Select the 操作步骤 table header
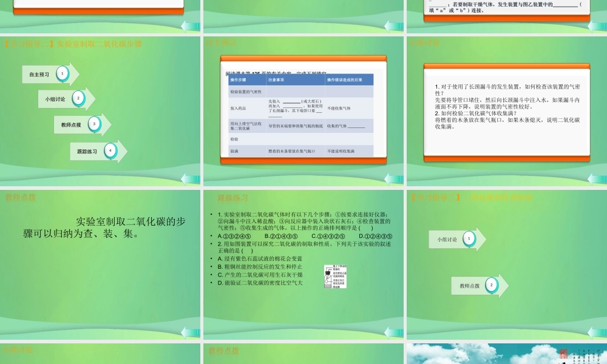 248,79
